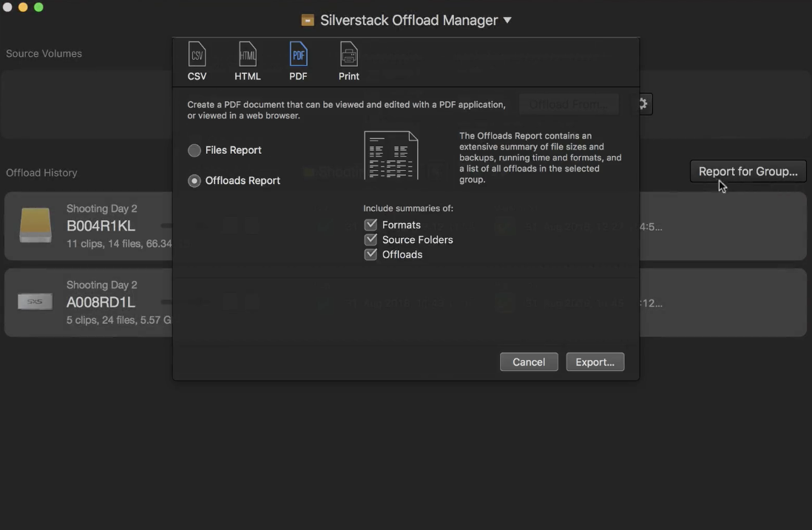Click the Cancel button
812x530 pixels.
[x=529, y=361]
